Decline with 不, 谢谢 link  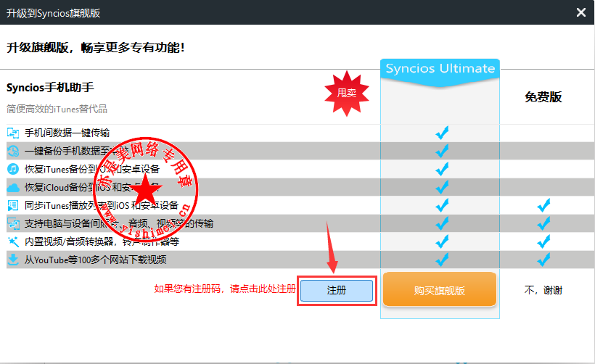[x=543, y=291]
